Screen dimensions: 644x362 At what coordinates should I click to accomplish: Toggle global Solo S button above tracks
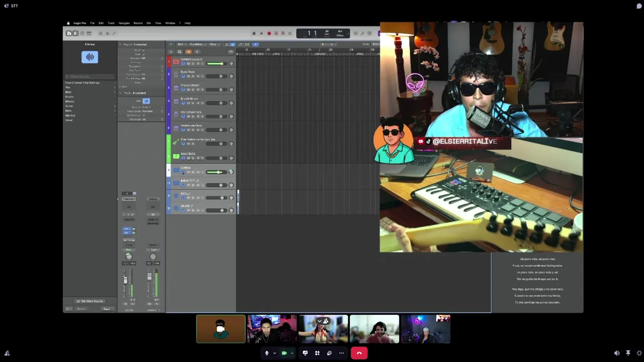(x=197, y=51)
